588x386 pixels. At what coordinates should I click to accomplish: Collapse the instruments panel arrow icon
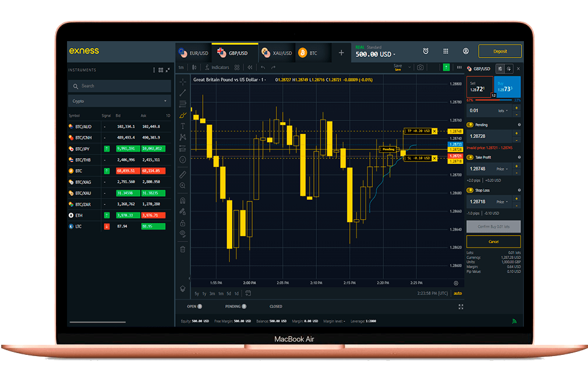point(168,70)
